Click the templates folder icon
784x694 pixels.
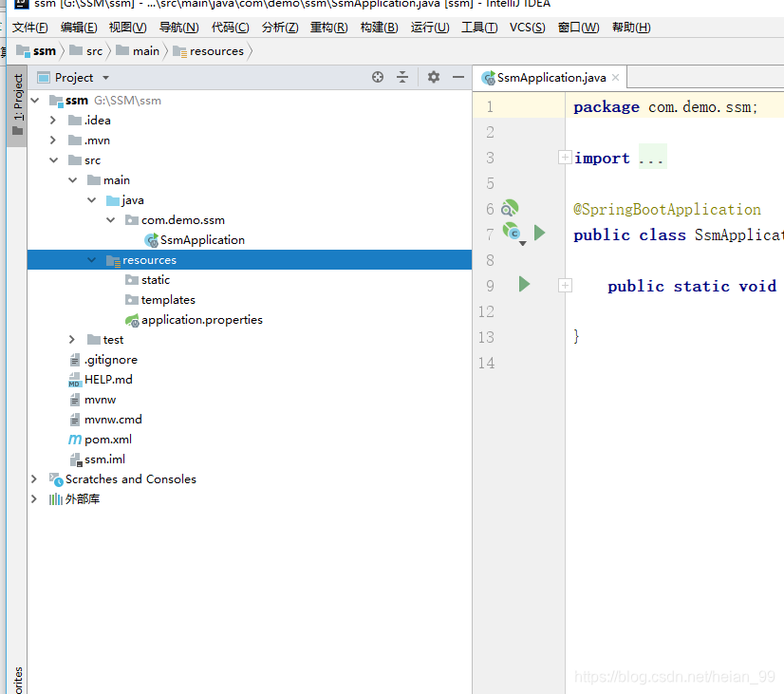click(x=132, y=300)
